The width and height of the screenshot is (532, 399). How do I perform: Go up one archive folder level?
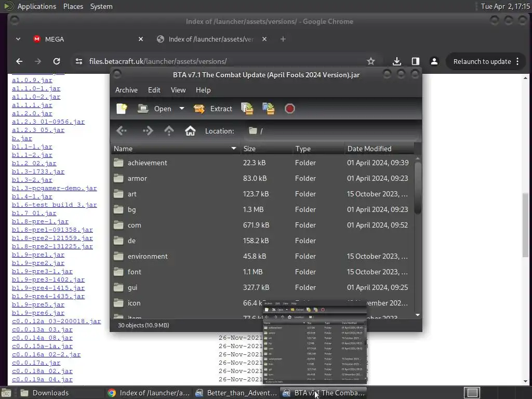(x=169, y=131)
